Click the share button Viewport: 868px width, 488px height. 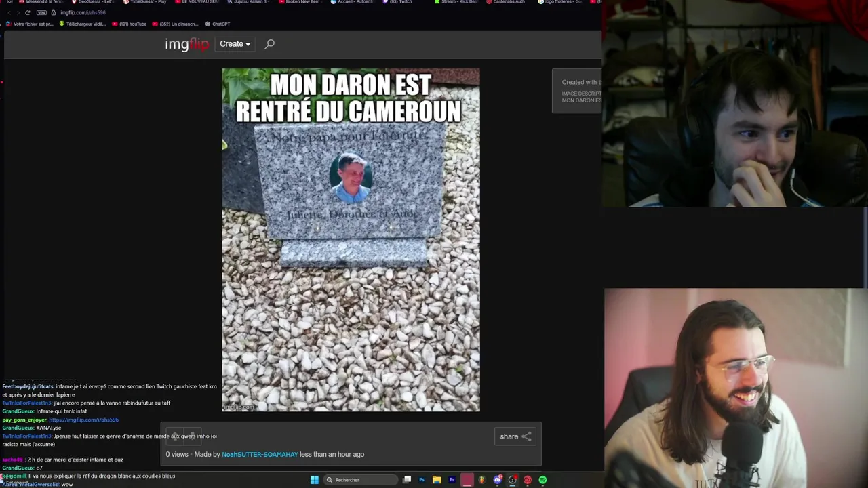click(515, 436)
